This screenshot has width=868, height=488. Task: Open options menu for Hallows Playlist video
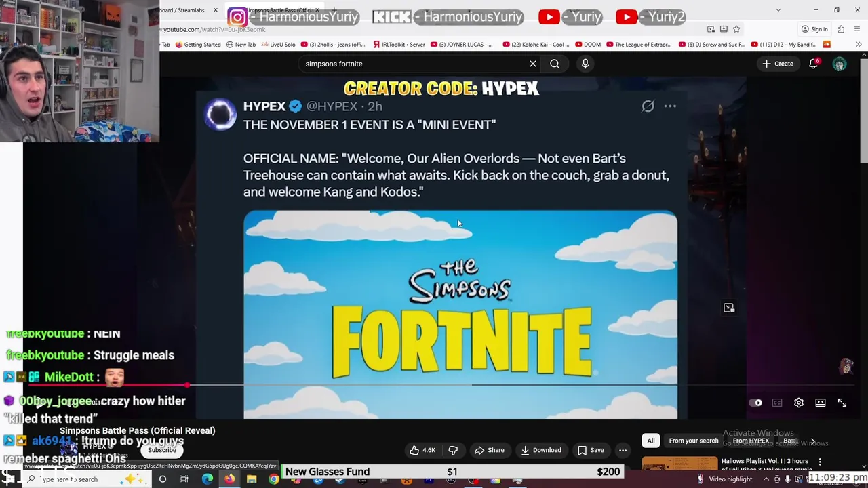tap(820, 462)
